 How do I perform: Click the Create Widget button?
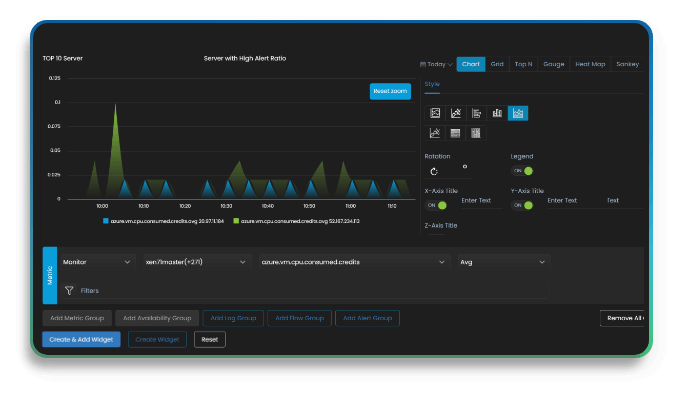(x=157, y=340)
